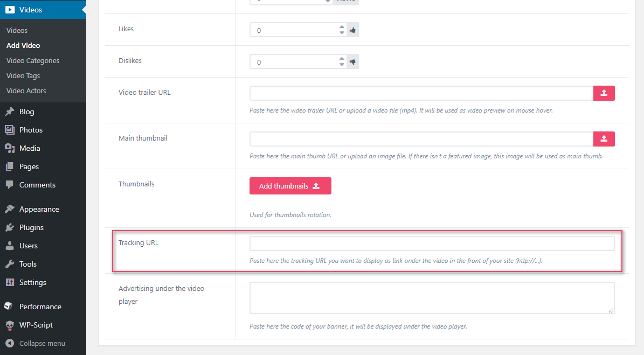The width and height of the screenshot is (644, 355).
Task: Select the Video Actors menu entry
Action: (x=26, y=91)
